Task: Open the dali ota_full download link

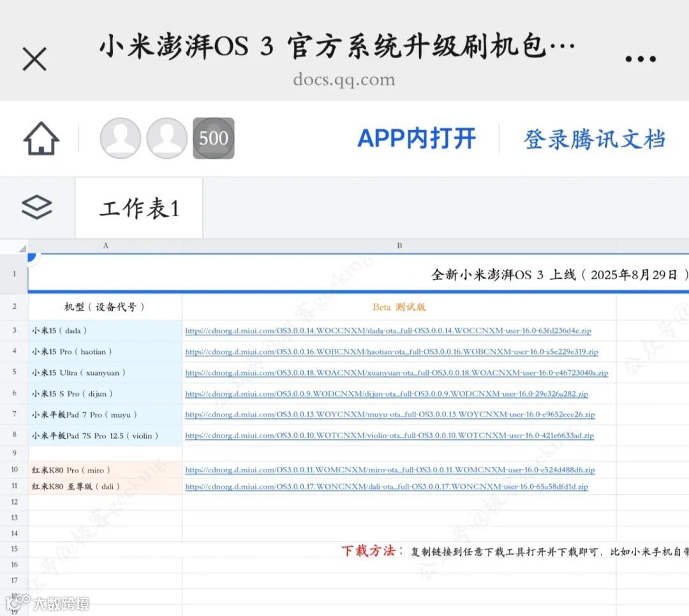Action: tap(386, 487)
